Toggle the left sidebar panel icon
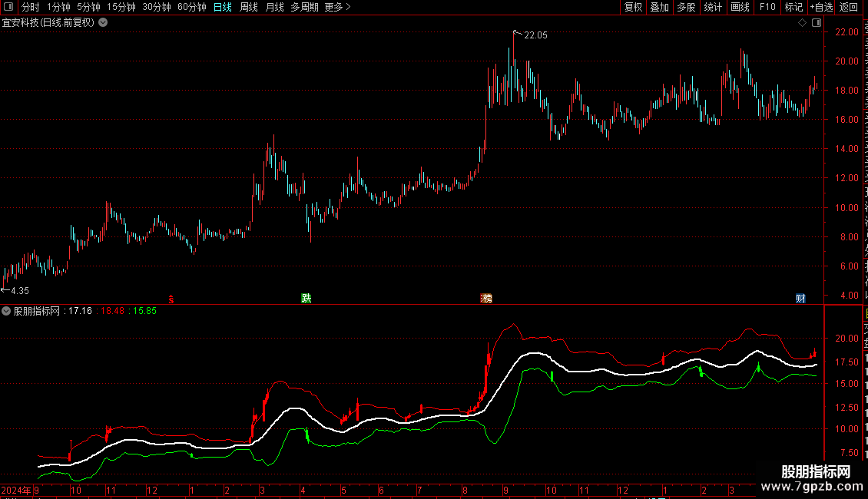This screenshot has width=868, height=499. [8, 7]
